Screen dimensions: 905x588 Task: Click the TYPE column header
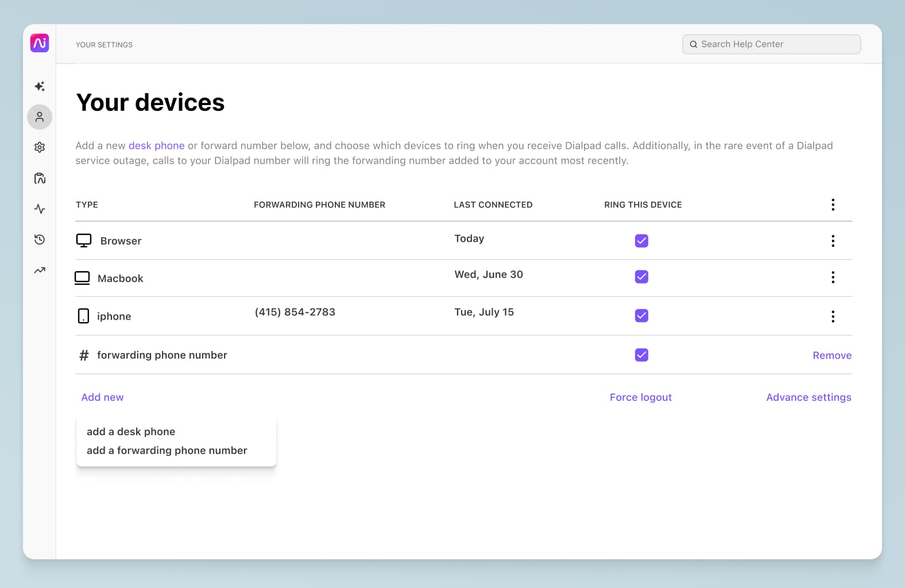pyautogui.click(x=87, y=205)
